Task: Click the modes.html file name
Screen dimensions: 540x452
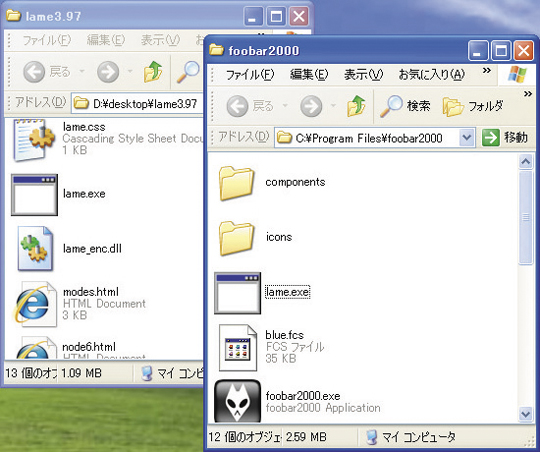Action: point(91,292)
